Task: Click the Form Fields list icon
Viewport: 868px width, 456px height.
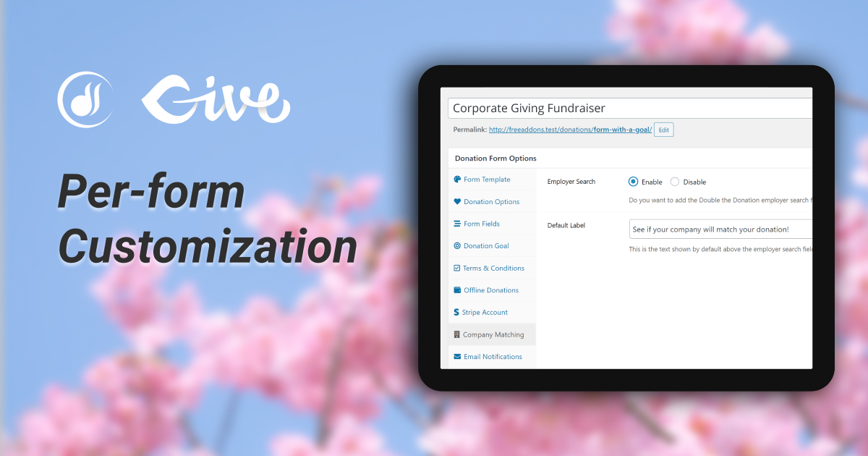Action: (x=457, y=224)
